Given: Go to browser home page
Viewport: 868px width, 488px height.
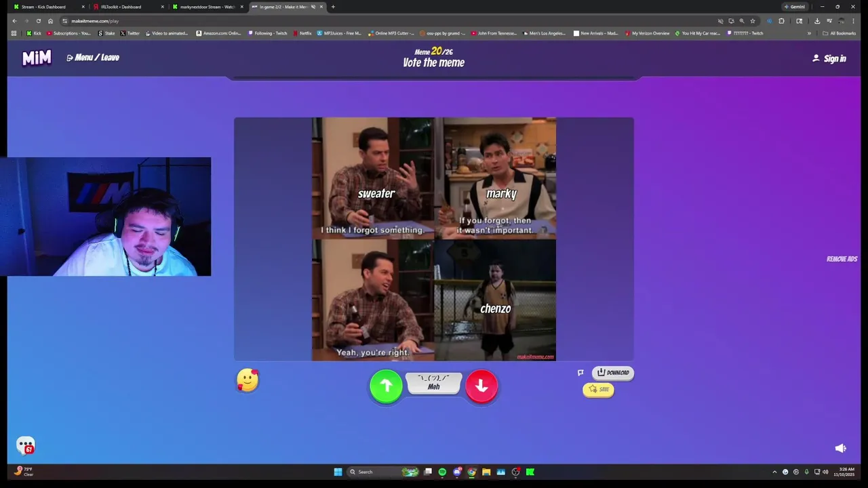Looking at the screenshot, I should (50, 21).
